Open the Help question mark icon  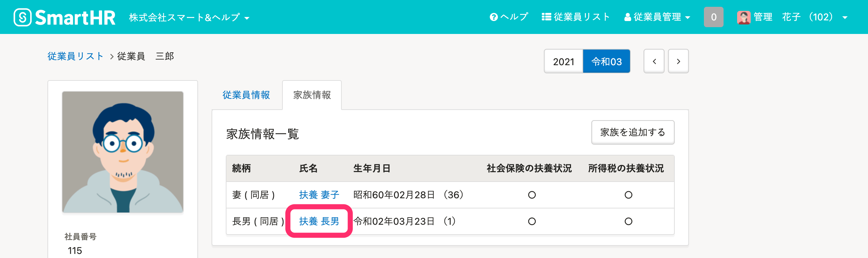tap(494, 17)
